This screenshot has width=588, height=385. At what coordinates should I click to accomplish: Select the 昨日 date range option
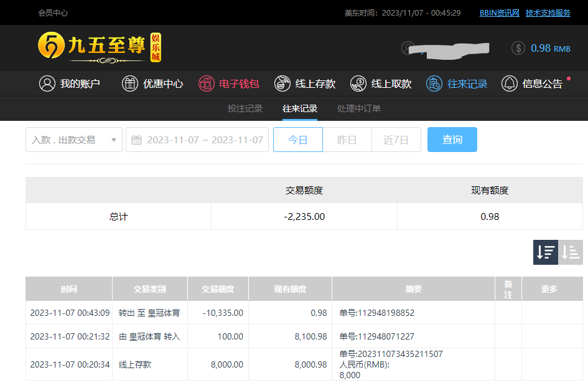(x=347, y=140)
